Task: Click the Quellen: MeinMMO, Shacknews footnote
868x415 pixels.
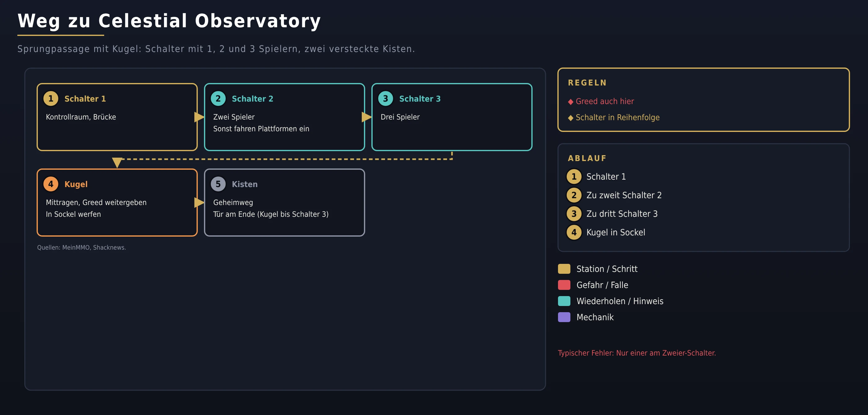Action: pos(82,247)
